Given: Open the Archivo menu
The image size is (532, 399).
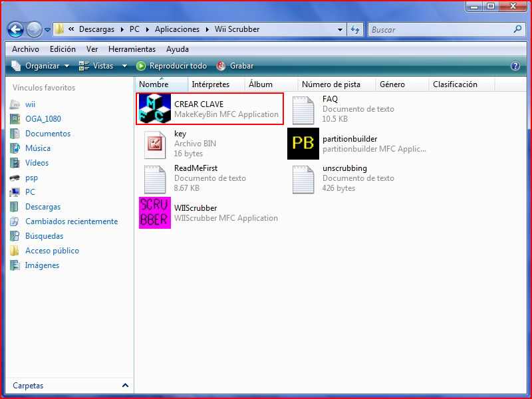Looking at the screenshot, I should [25, 49].
